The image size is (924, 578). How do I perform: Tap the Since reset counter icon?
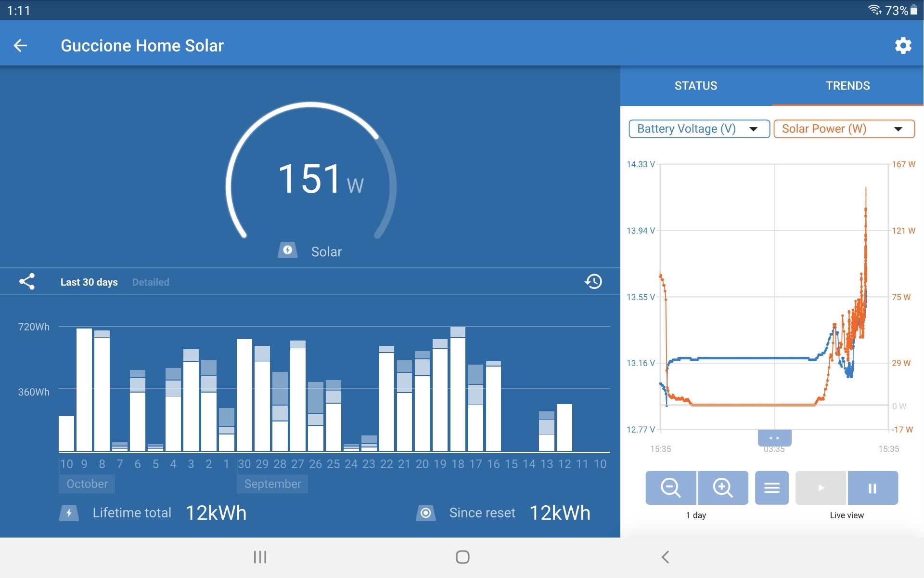pyautogui.click(x=426, y=513)
